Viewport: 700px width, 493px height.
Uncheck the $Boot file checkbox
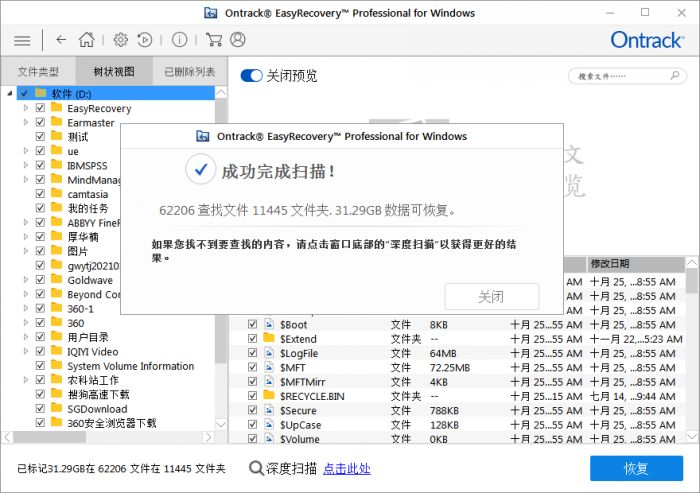[253, 324]
